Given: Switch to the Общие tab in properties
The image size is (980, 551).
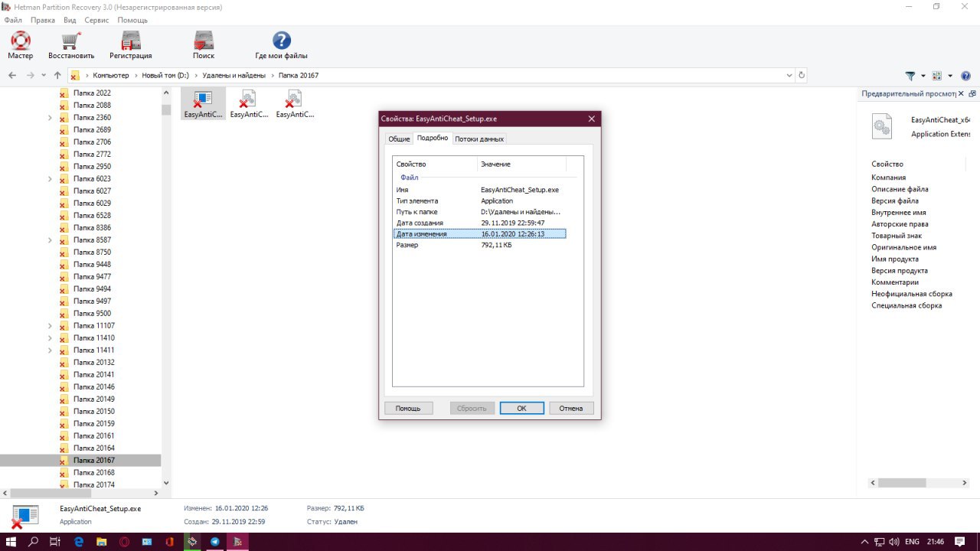Looking at the screenshot, I should click(x=398, y=139).
